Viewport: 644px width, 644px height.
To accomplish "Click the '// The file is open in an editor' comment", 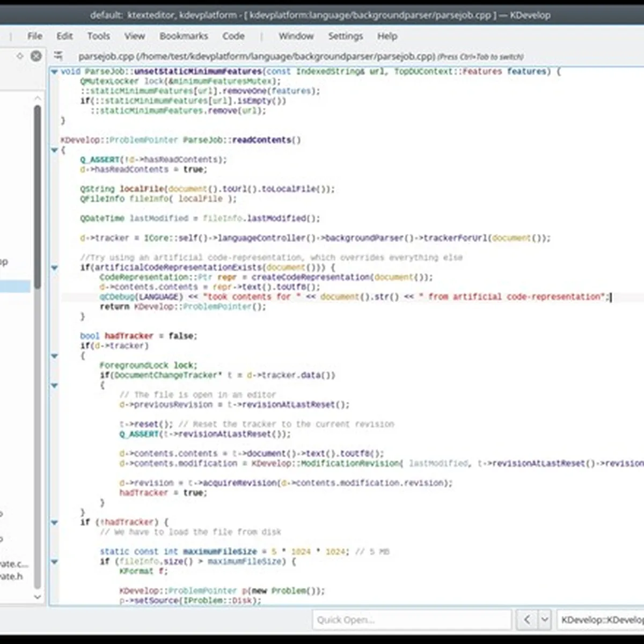I will point(197,394).
